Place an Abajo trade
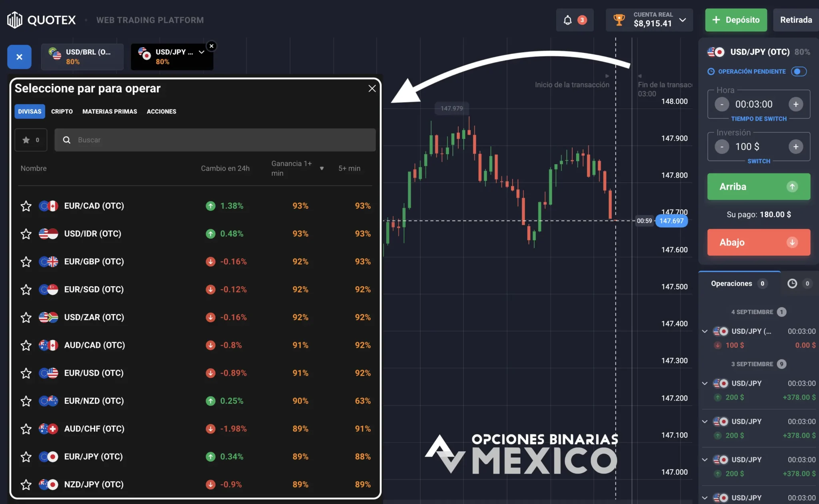The width and height of the screenshot is (819, 504). tap(759, 242)
